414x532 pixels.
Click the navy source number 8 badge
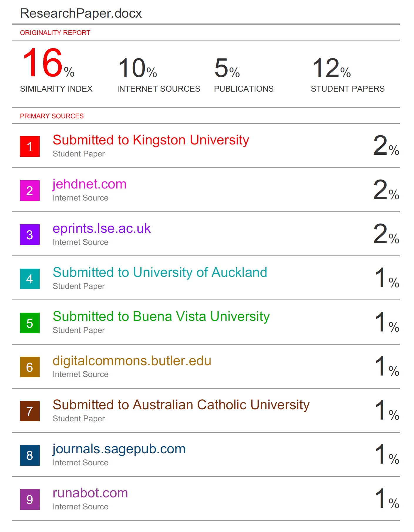[30, 455]
